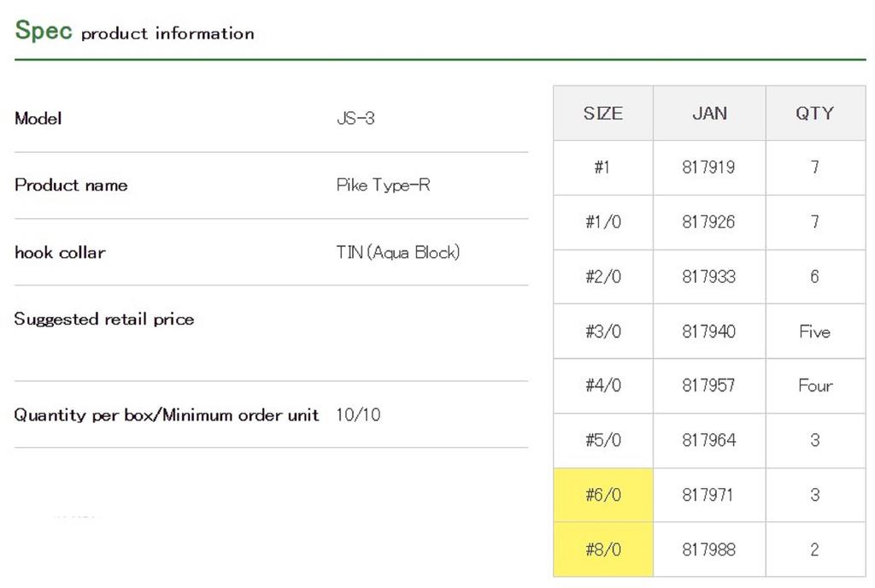Select the yellow-highlighted #6/0 size cell
The image size is (875, 588).
pyautogui.click(x=602, y=495)
